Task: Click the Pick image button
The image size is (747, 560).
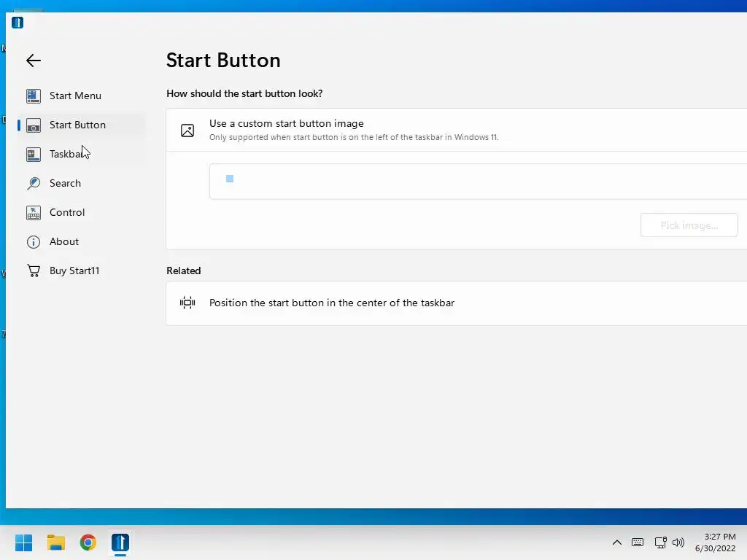Action: coord(689,225)
